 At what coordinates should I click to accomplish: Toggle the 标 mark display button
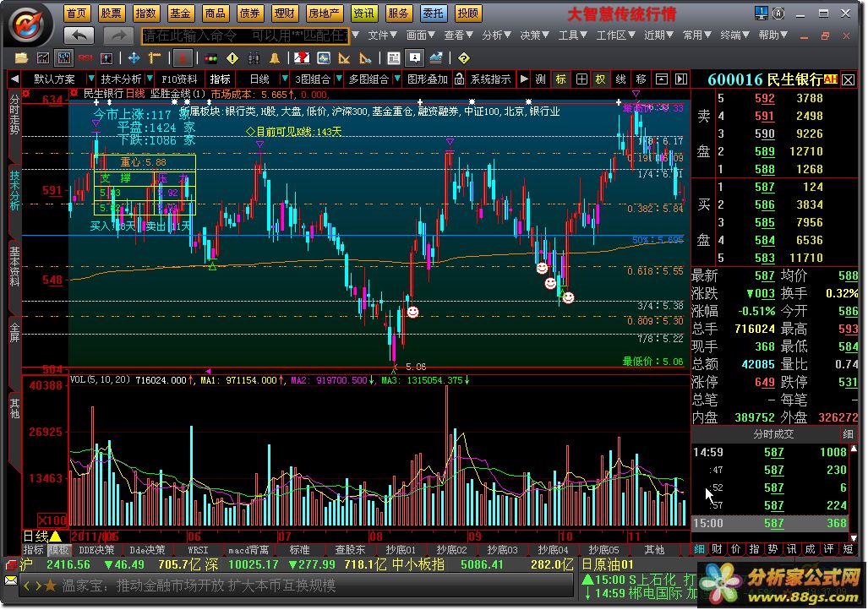[560, 79]
